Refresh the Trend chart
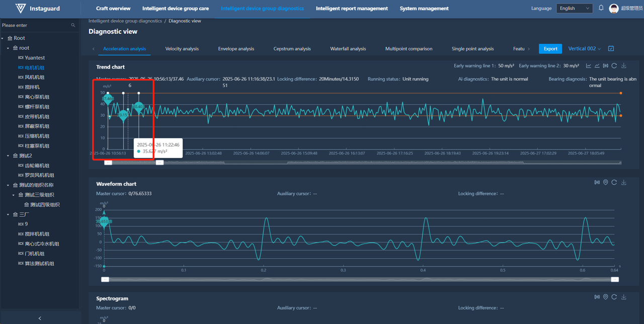 pyautogui.click(x=614, y=66)
